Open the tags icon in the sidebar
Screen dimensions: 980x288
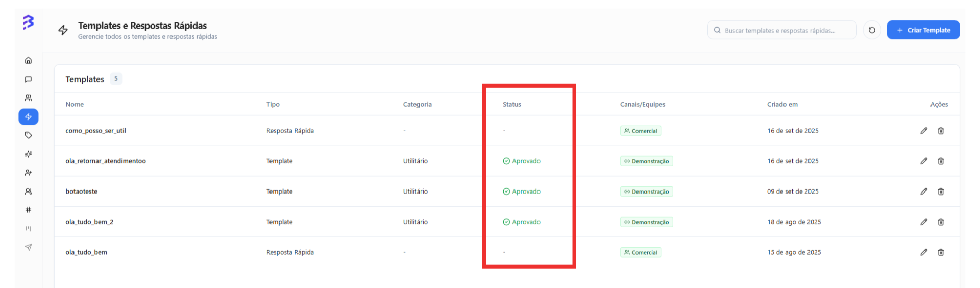pyautogui.click(x=29, y=135)
